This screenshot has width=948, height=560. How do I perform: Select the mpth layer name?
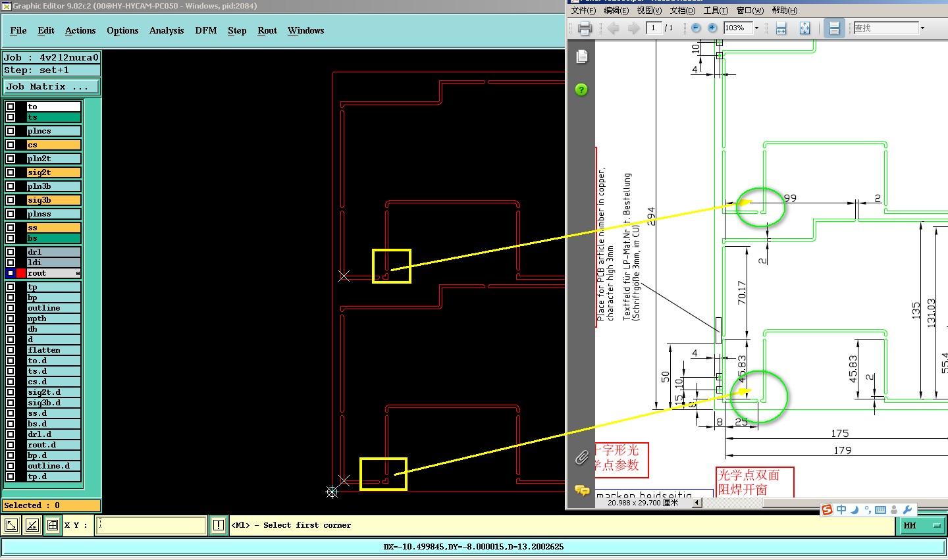pos(54,318)
